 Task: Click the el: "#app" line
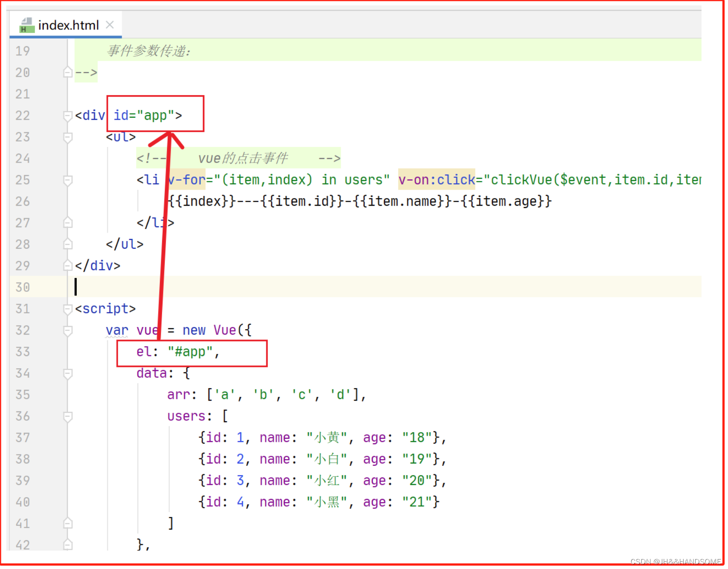[x=178, y=352]
